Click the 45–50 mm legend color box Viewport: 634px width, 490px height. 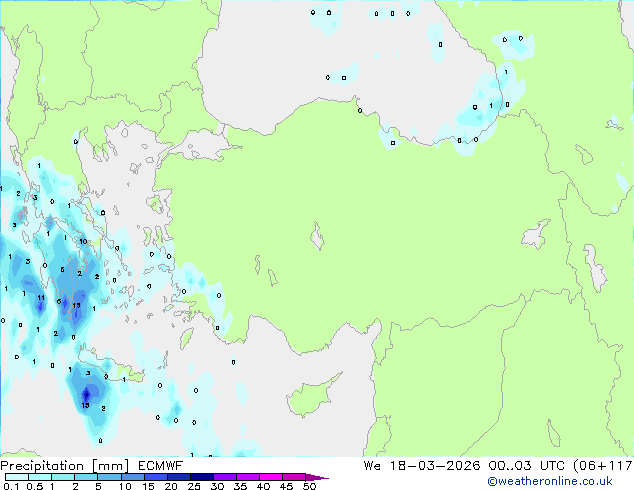tap(294, 477)
